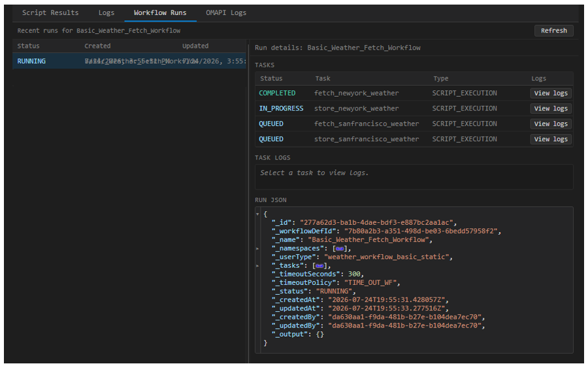This screenshot has width=588, height=366.
Task: View logs for store_sanfrancisco_weather task
Action: (551, 139)
